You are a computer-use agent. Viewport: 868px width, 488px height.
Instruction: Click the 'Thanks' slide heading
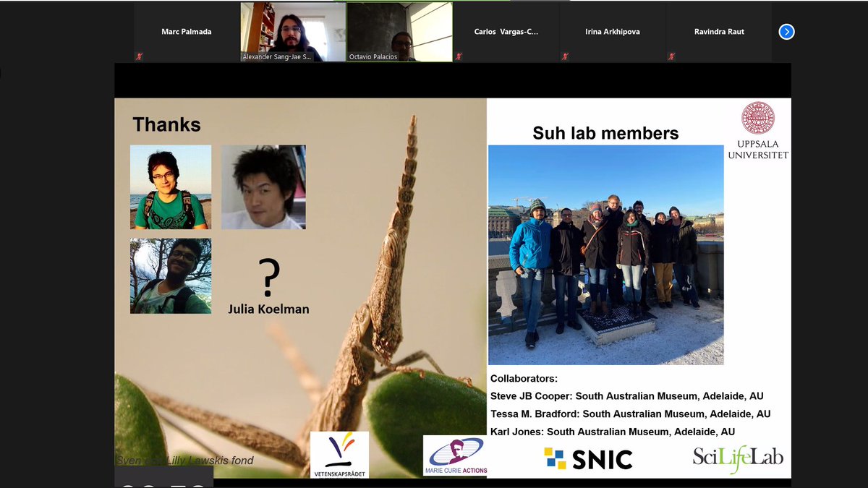(166, 124)
